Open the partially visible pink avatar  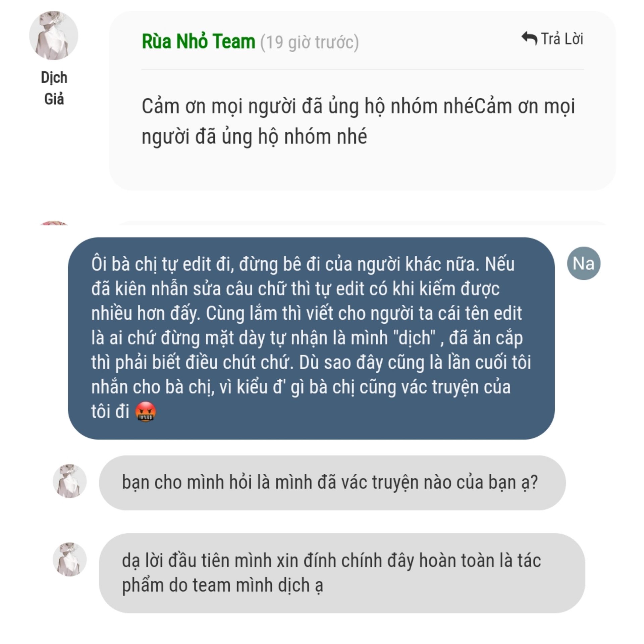point(54,223)
